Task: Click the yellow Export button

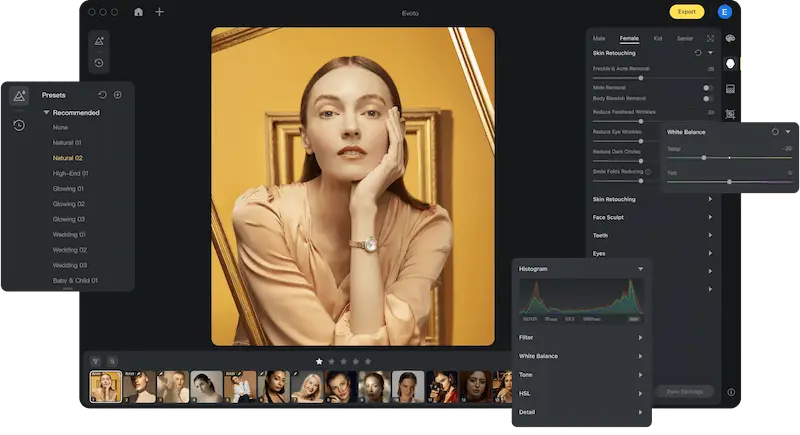Action: click(687, 12)
